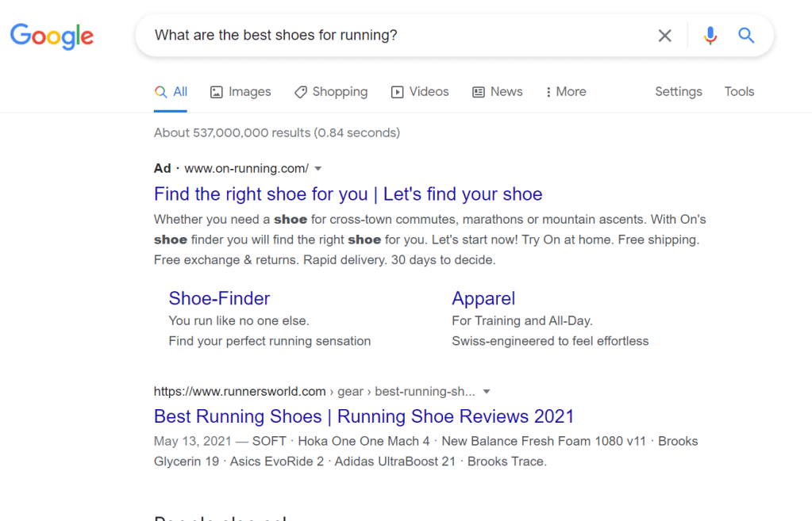This screenshot has width=812, height=521.
Task: Expand options arrow beside runnersworld.com URL
Action: point(487,392)
